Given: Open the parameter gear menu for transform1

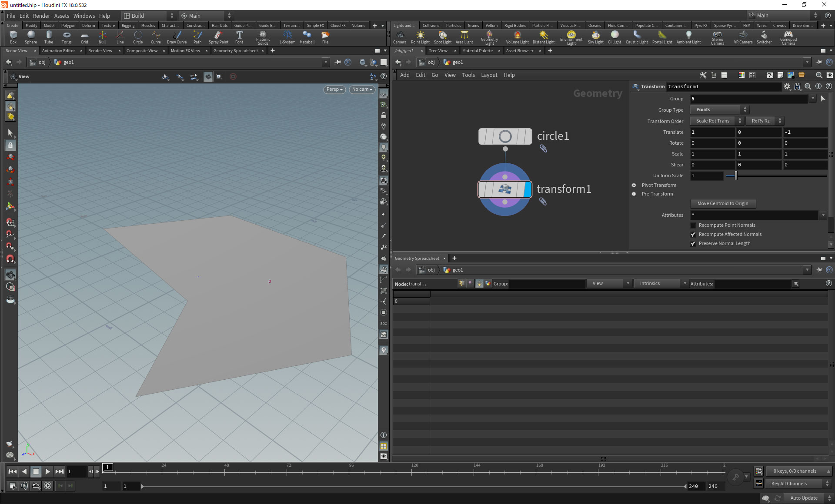Looking at the screenshot, I should pyautogui.click(x=787, y=86).
